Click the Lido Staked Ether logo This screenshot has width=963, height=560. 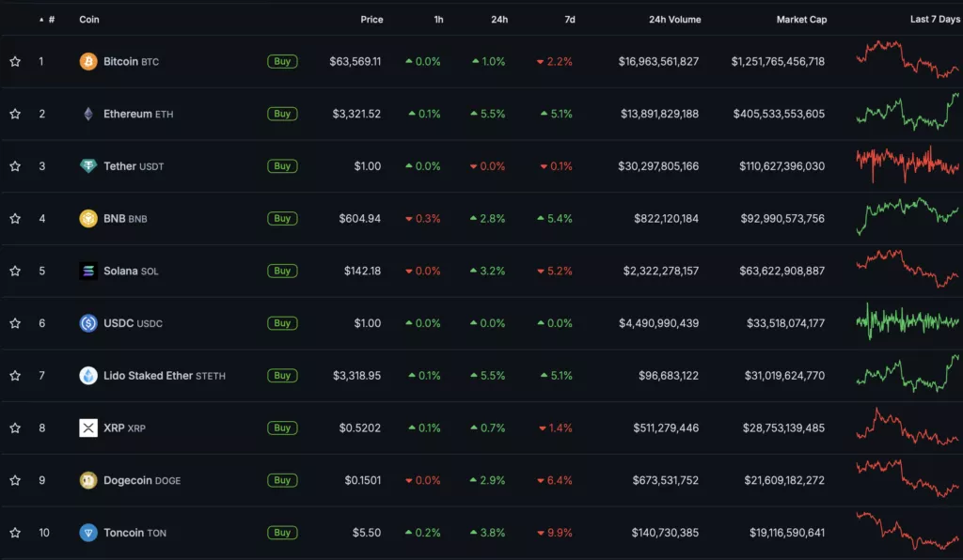pyautogui.click(x=88, y=376)
